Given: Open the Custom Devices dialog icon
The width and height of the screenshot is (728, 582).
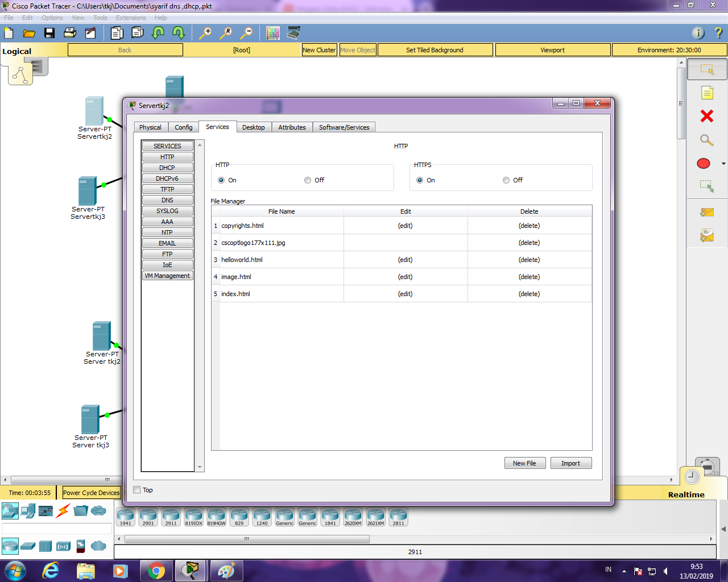Looking at the screenshot, I should click(293, 33).
